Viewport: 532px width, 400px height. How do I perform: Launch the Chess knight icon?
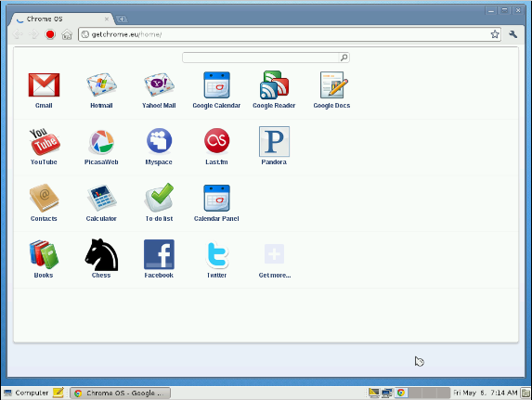(x=101, y=255)
